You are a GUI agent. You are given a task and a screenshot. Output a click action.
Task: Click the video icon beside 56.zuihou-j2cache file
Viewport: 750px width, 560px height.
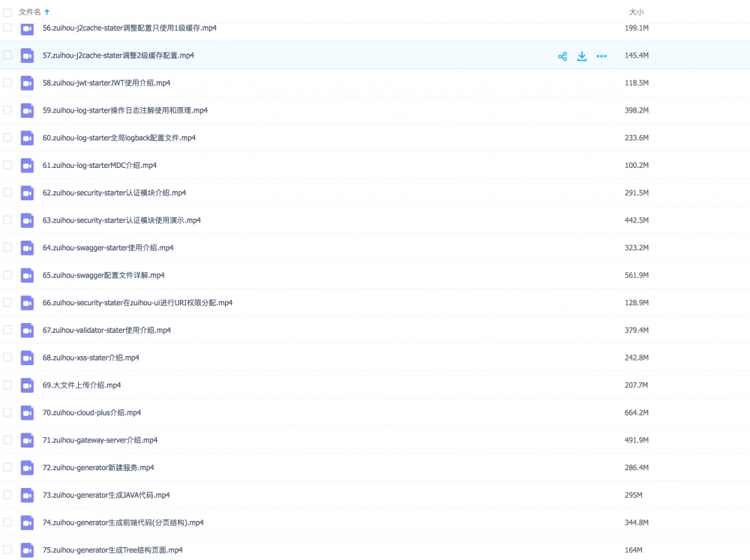[x=27, y=28]
